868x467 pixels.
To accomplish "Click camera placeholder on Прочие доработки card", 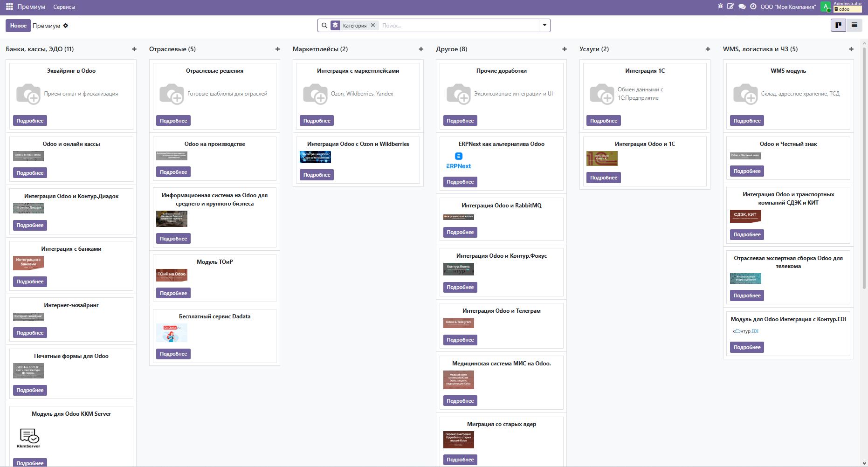I will [x=459, y=94].
